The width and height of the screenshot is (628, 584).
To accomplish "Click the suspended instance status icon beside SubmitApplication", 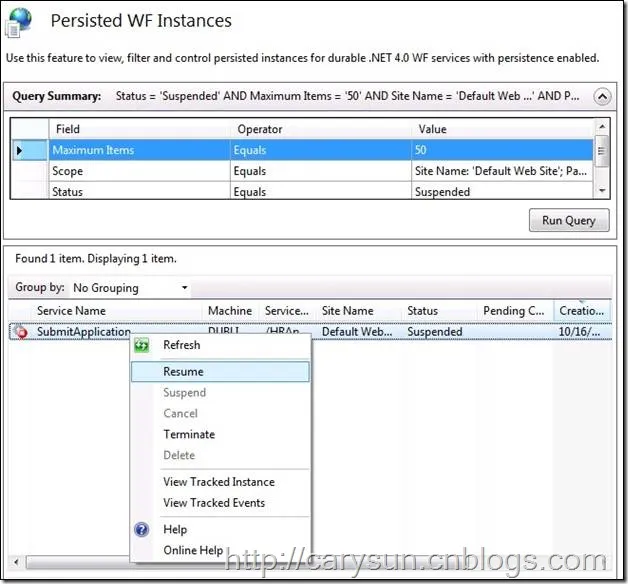I will 20,332.
